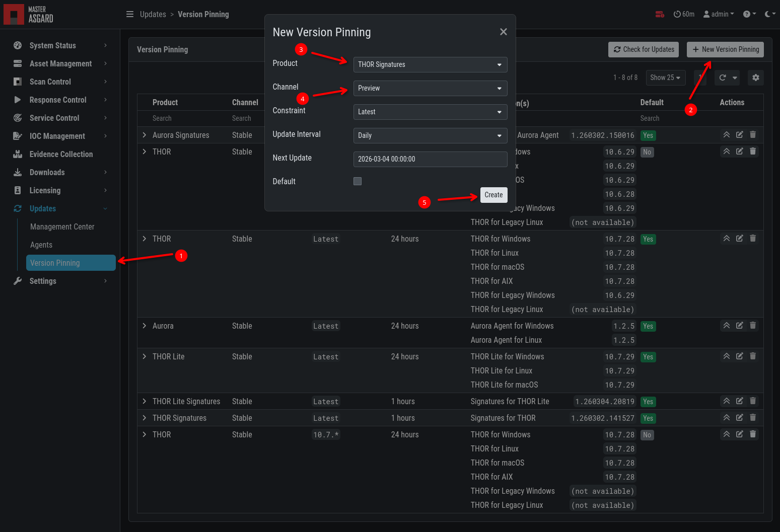This screenshot has height=532, width=780.
Task: Tick the Default checkbox in dialog
Action: point(358,181)
